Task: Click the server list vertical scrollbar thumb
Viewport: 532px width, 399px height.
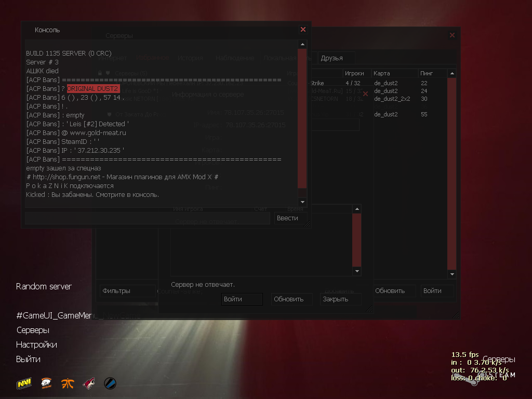Action: tap(452, 174)
